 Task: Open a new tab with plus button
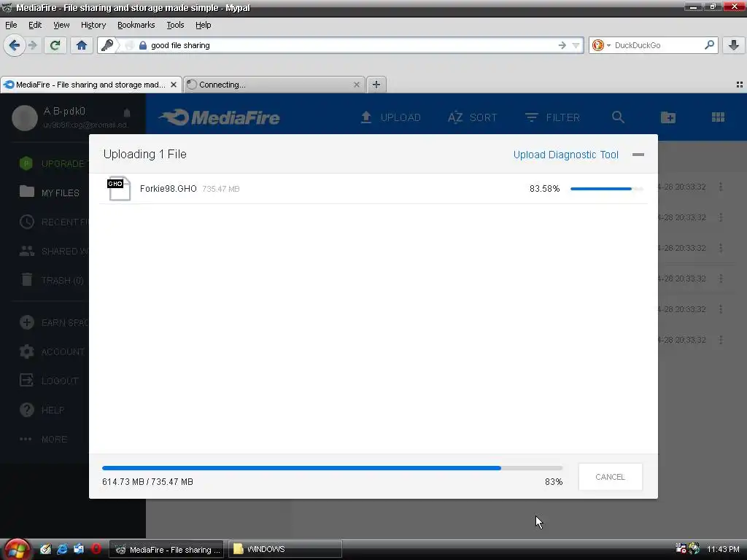[376, 85]
